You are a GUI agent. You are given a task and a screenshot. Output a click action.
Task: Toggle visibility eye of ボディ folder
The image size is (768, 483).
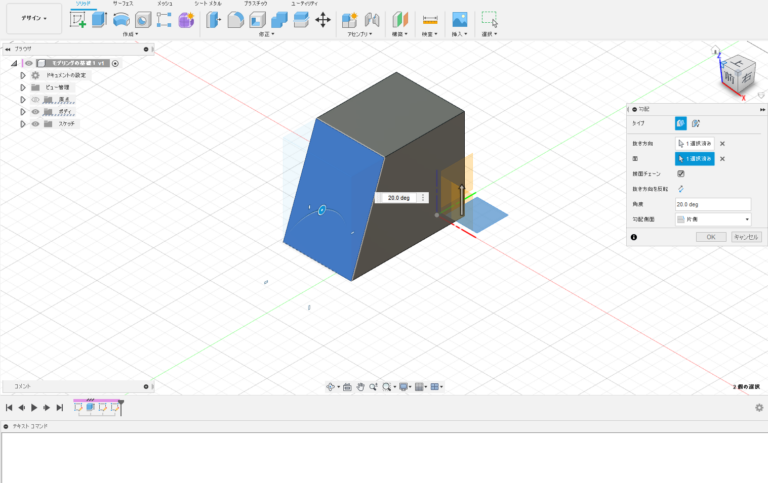point(35,112)
